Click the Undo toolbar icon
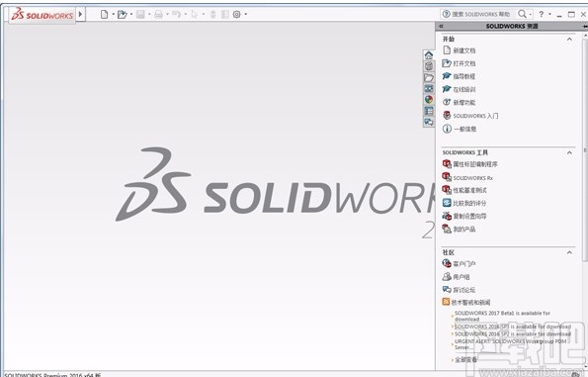 tap(176, 14)
